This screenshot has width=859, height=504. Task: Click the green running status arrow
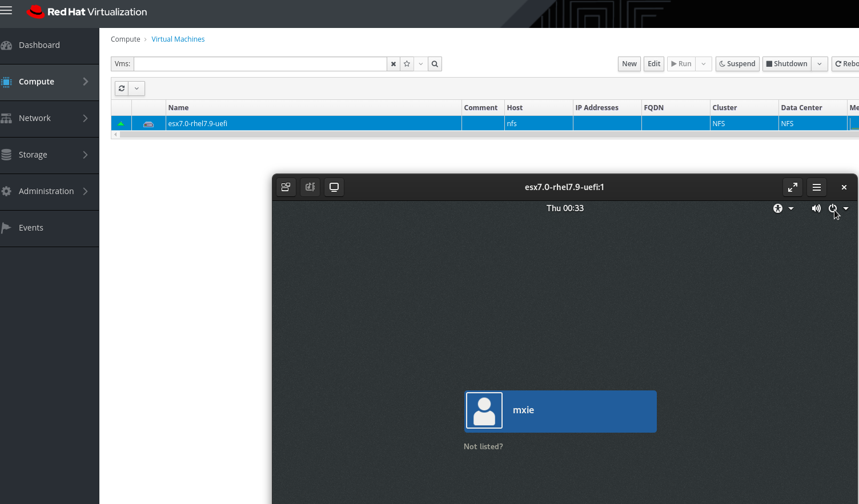121,123
